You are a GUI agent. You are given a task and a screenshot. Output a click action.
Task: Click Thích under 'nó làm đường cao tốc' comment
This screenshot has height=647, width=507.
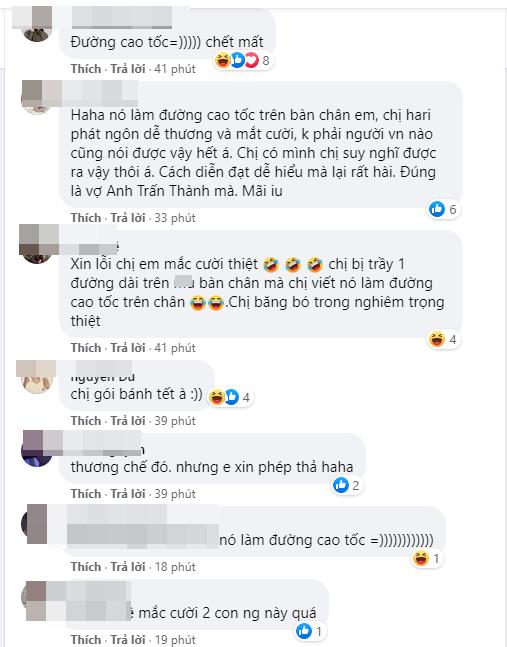click(x=86, y=567)
